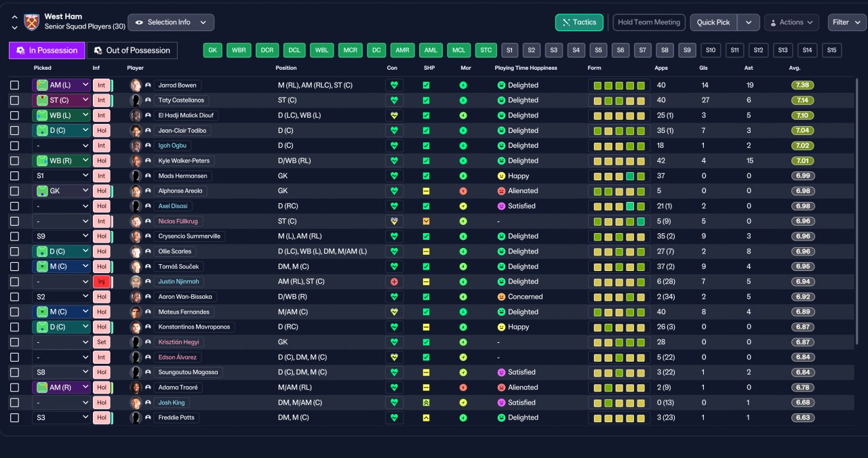
Task: Select Freddie Potts's row checkbox
Action: click(15, 418)
